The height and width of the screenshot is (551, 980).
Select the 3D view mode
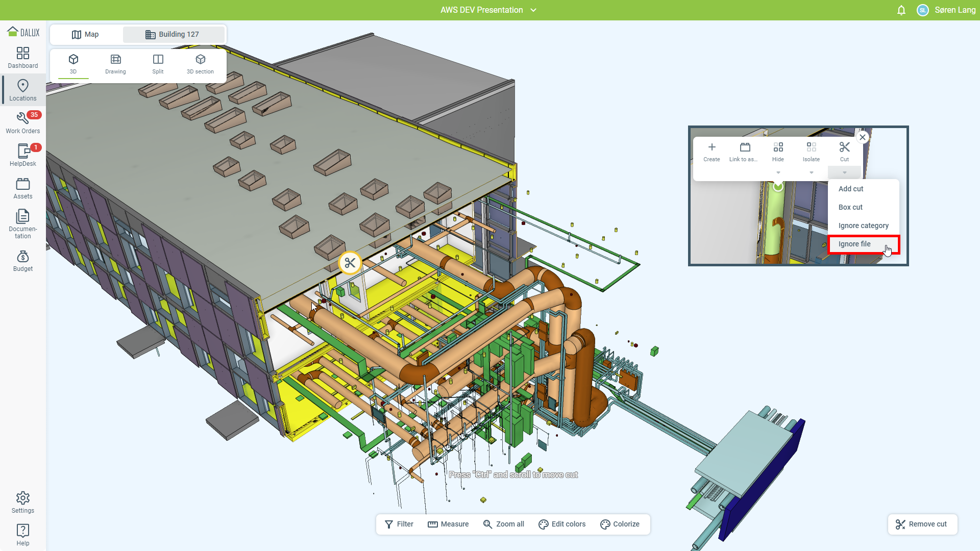pos(73,64)
